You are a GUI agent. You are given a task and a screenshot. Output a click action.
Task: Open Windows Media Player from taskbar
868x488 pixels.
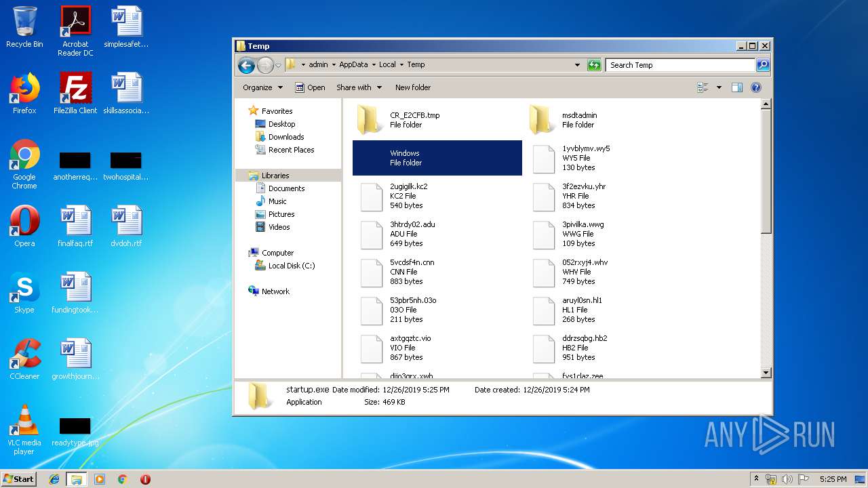pos(100,479)
